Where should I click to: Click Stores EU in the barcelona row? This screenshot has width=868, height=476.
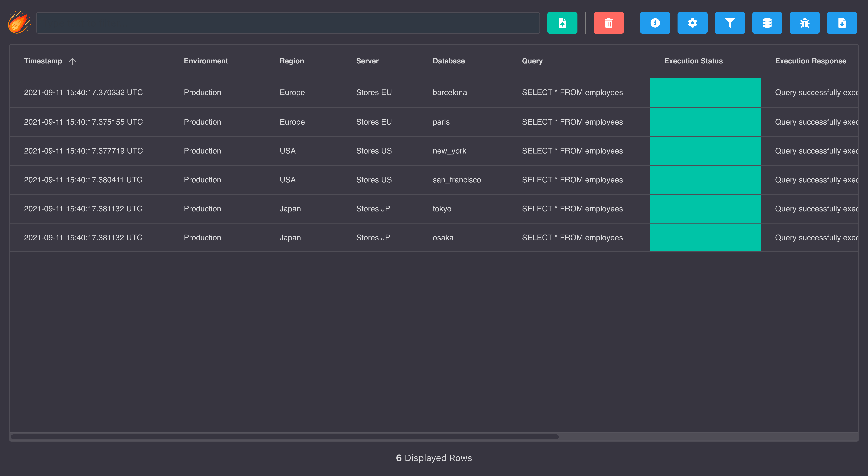[x=374, y=92]
